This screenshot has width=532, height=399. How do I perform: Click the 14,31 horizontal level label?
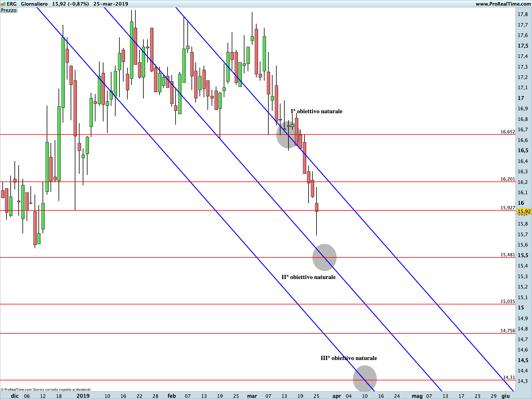509,377
